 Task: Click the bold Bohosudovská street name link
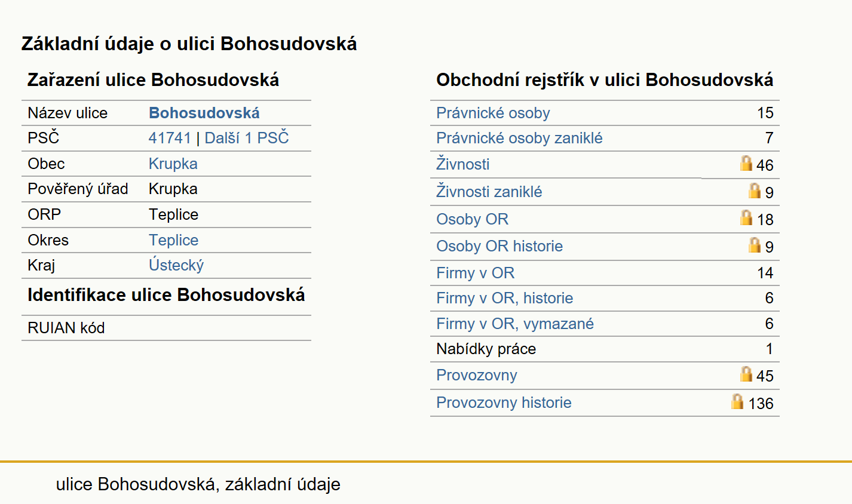(x=204, y=113)
